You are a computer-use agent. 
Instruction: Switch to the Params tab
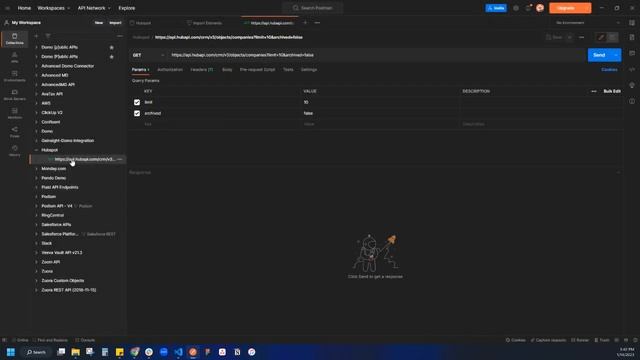click(x=140, y=70)
